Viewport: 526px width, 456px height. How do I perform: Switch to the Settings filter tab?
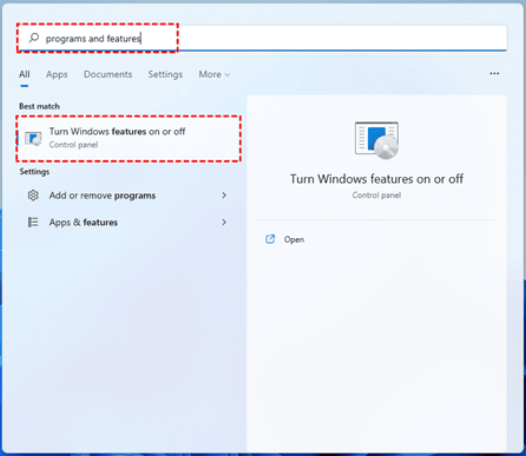(165, 74)
